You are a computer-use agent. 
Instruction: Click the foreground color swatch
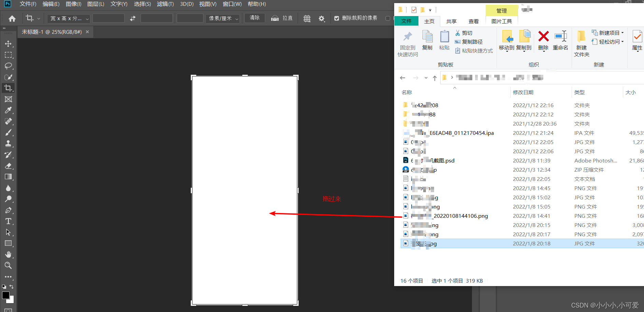6,295
